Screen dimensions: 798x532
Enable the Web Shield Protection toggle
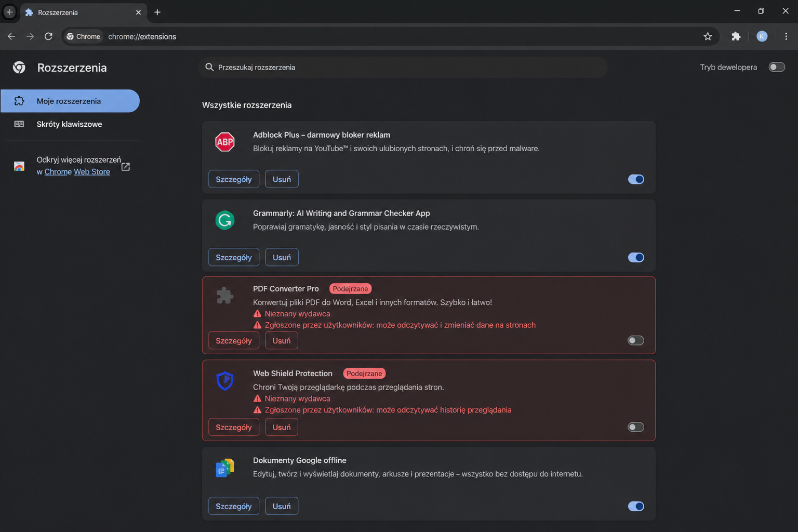636,427
